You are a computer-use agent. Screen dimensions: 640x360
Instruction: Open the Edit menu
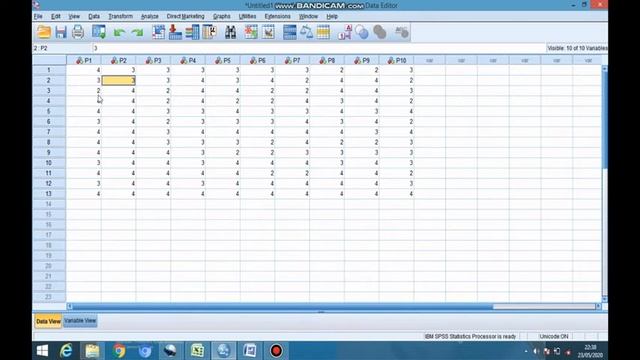[56, 16]
